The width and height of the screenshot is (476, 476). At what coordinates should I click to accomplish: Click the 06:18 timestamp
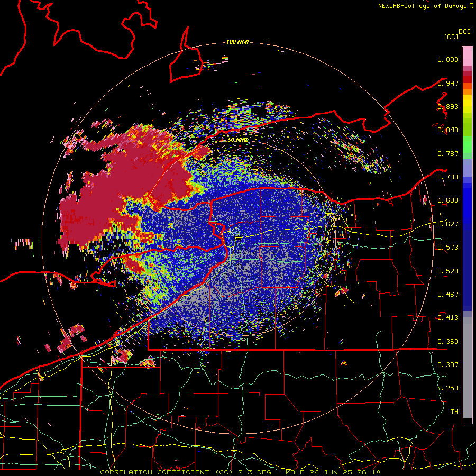[370, 472]
